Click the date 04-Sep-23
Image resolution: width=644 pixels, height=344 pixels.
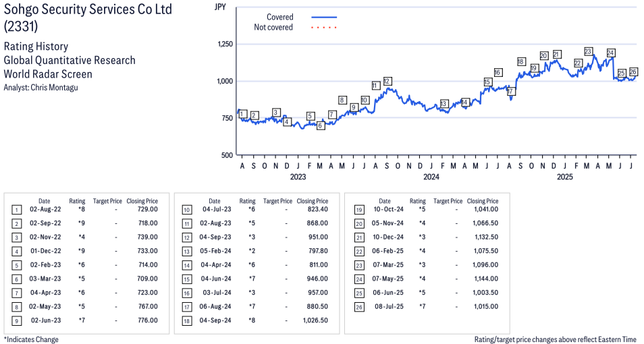[x=215, y=237]
